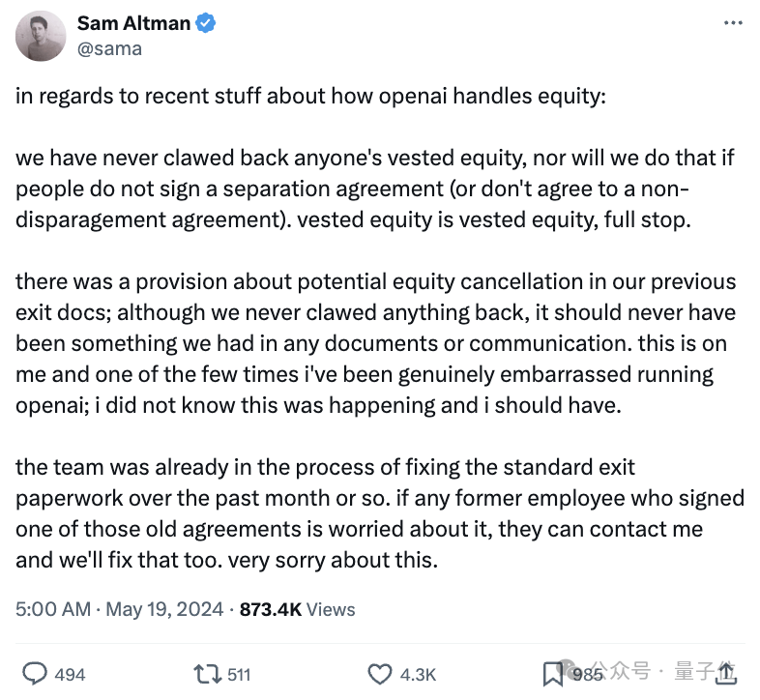Click the paragraph about fixing exit paperwork
The image size is (760, 700).
click(x=379, y=513)
